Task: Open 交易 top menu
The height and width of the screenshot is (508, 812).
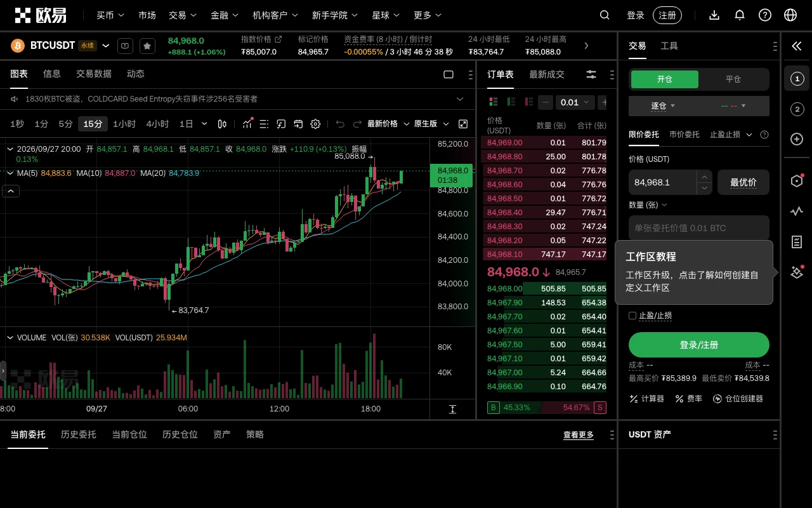Action: pyautogui.click(x=183, y=15)
